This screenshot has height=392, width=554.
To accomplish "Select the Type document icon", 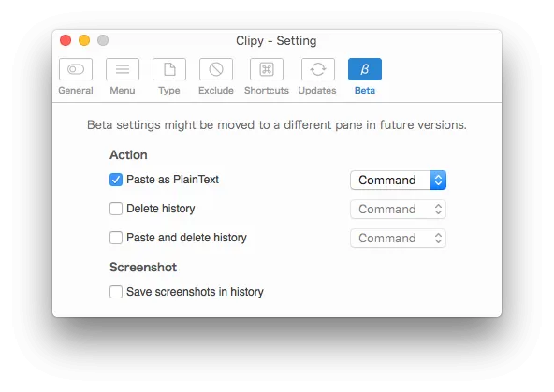I will [169, 69].
